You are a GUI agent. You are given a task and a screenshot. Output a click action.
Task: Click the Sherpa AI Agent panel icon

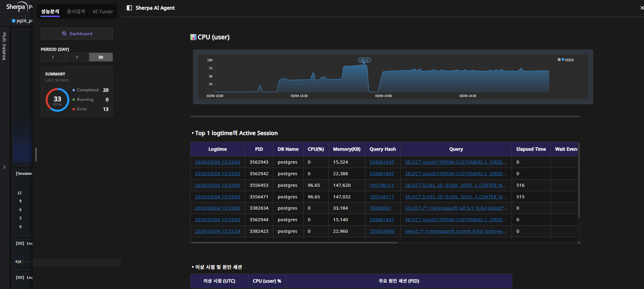(x=129, y=8)
